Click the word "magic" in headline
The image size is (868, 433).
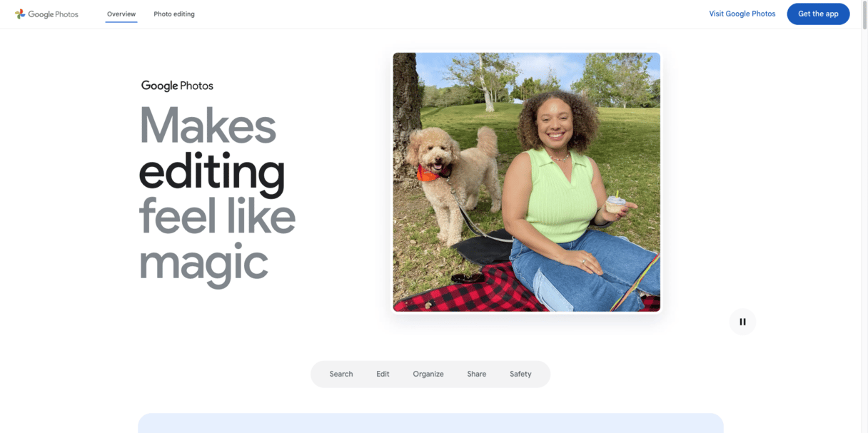coord(203,264)
